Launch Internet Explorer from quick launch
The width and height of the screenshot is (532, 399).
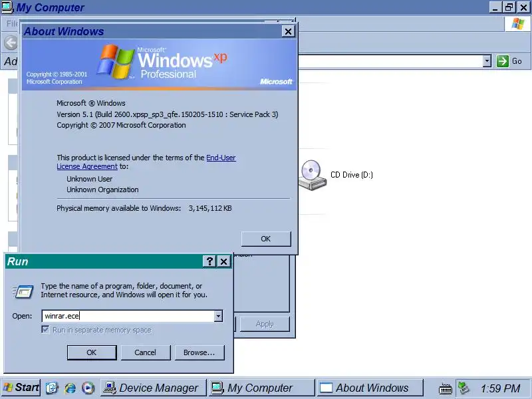tap(70, 388)
